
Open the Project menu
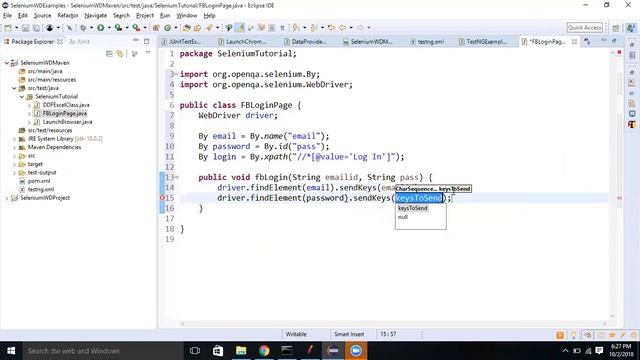pos(144,16)
